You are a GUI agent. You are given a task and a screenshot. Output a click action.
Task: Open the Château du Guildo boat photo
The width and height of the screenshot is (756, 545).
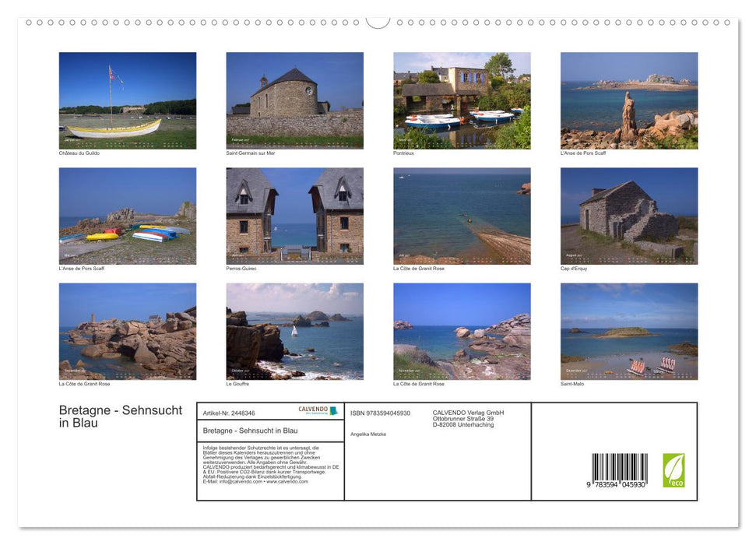[128, 100]
